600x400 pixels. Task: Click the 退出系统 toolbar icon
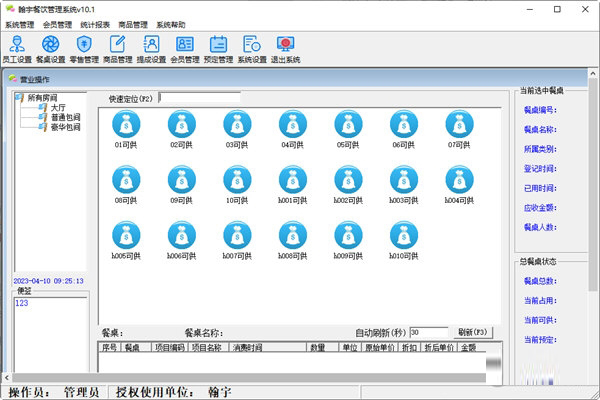pyautogui.click(x=286, y=47)
